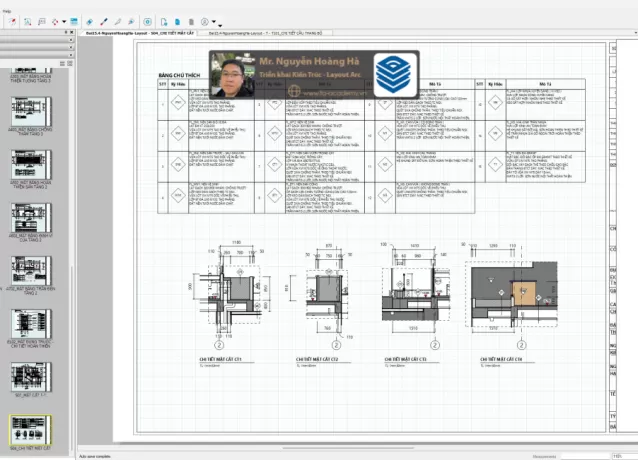The image size is (638, 460).
Task: Click the horizontal scrollbar below the drawing
Action: pyautogui.click(x=350, y=448)
